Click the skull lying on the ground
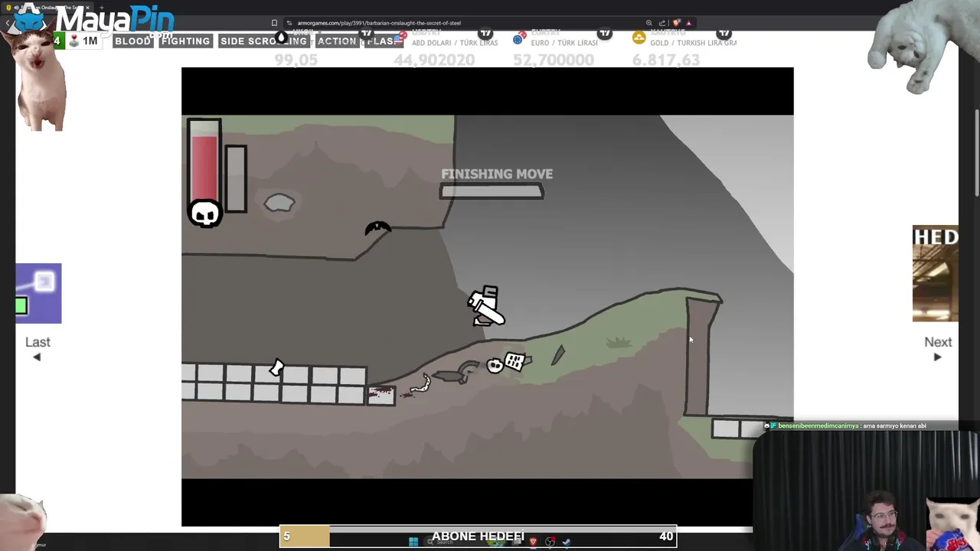Image resolution: width=980 pixels, height=551 pixels. 495,366
